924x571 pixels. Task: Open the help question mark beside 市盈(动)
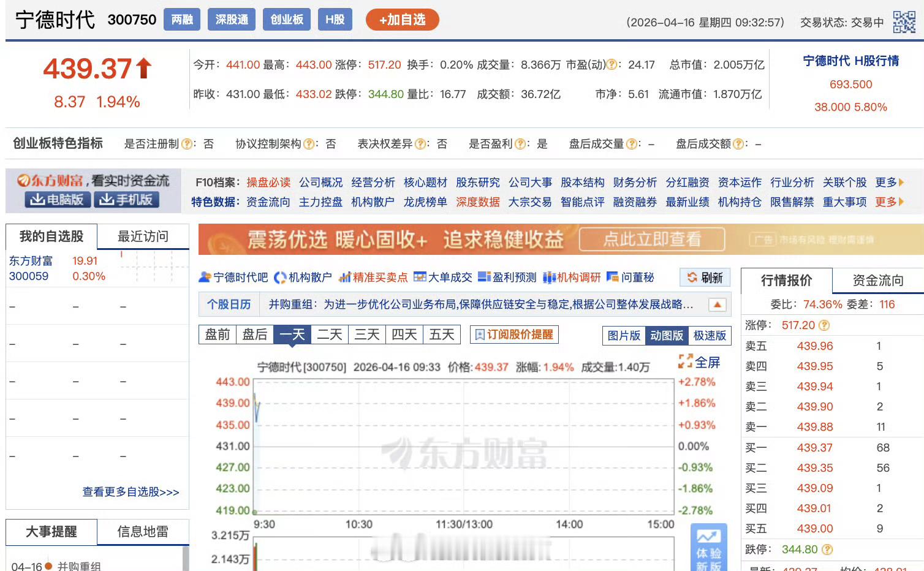click(611, 64)
